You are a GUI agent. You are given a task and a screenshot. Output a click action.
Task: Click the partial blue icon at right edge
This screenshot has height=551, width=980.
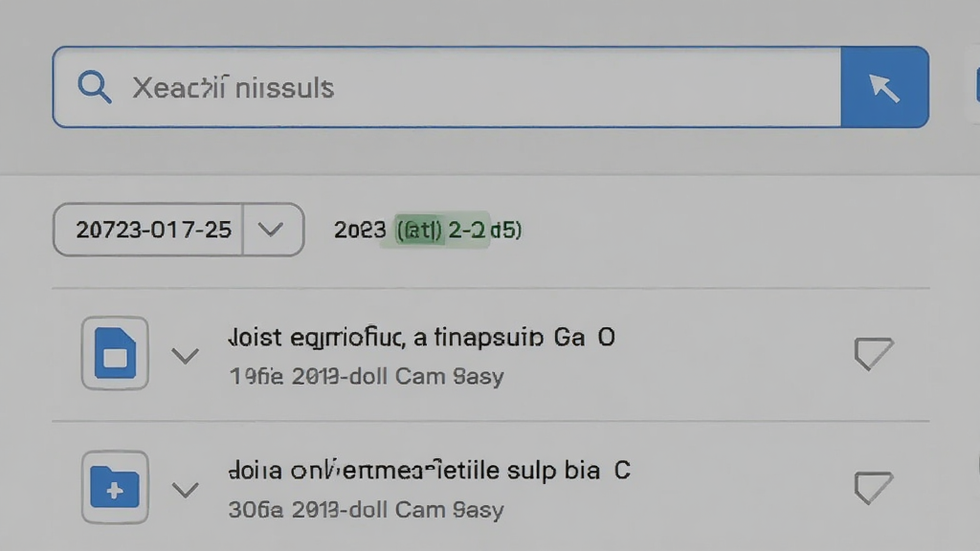pos(976,85)
